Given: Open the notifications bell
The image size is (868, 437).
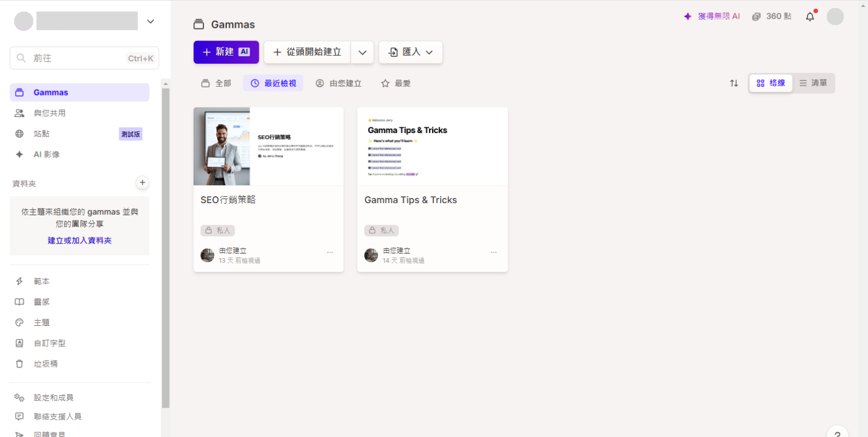Looking at the screenshot, I should (x=810, y=17).
